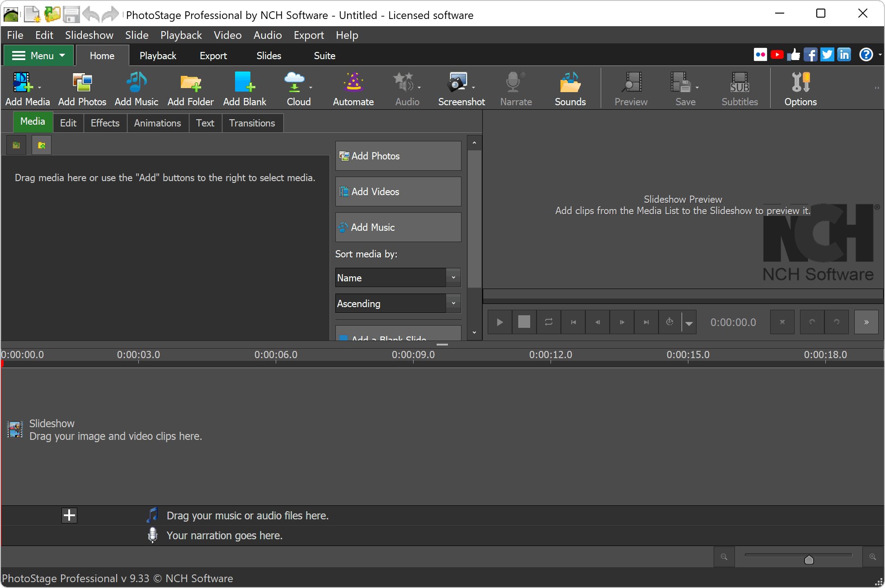Click the Add Music panel button
The width and height of the screenshot is (885, 588).
click(398, 227)
